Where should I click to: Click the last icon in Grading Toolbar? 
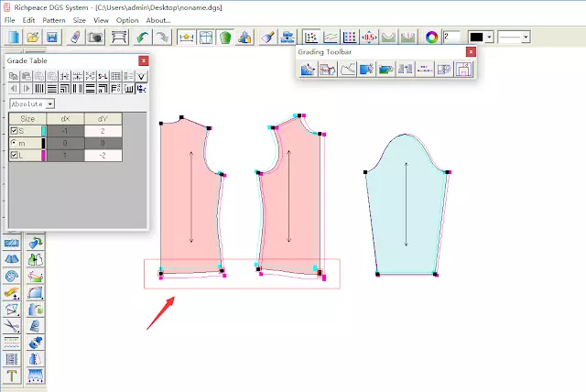pyautogui.click(x=464, y=70)
